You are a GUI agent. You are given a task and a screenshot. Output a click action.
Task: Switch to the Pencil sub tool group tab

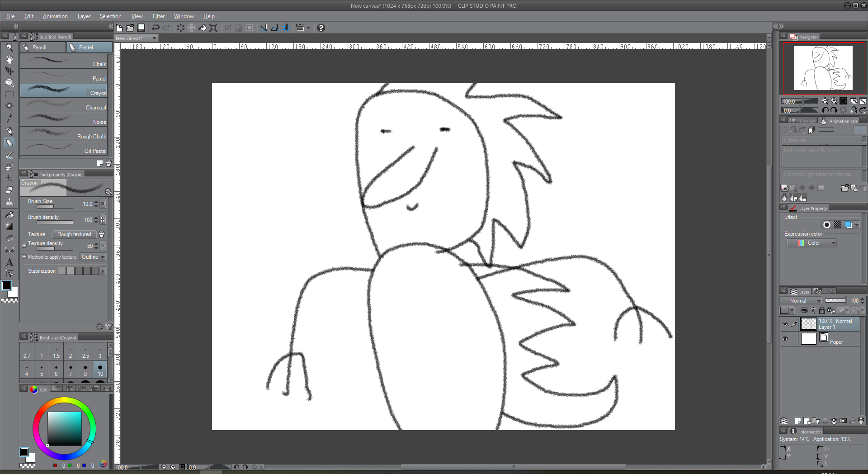click(43, 47)
